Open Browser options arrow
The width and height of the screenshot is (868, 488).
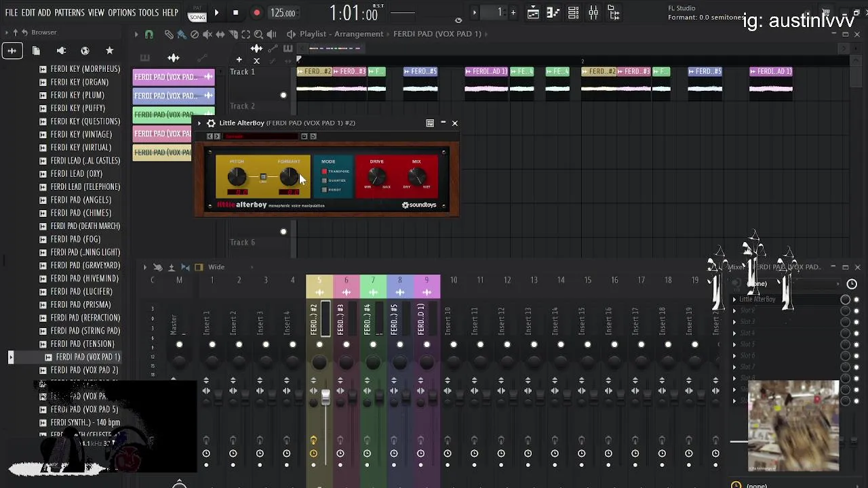(x=7, y=33)
